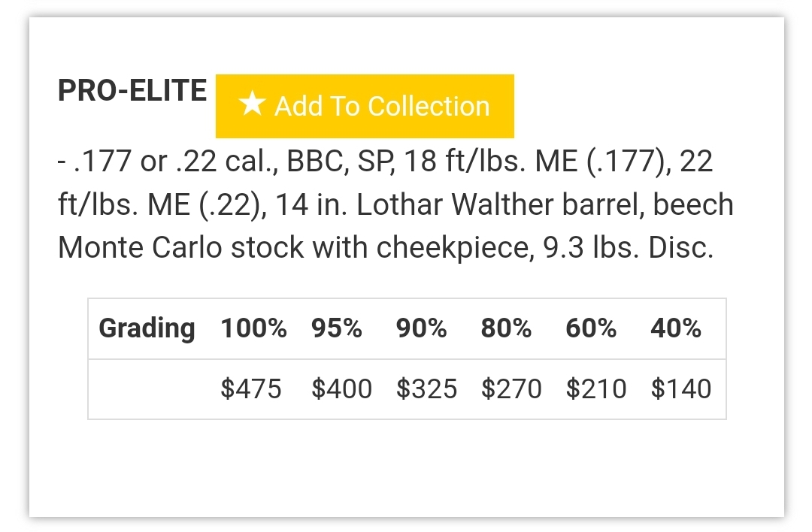Click the Monte Carlo stock description line

(x=386, y=247)
